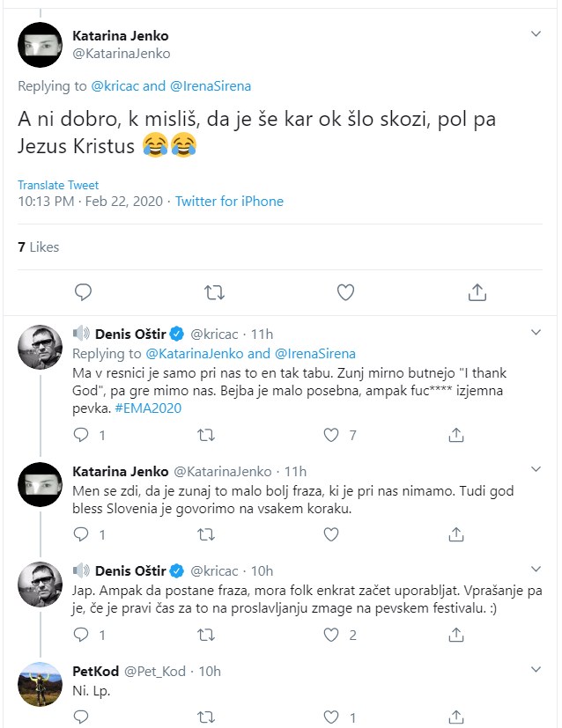562x728 pixels.
Task: Reply to Katarina's "god bless Slovenia" tweet
Action: [x=80, y=534]
